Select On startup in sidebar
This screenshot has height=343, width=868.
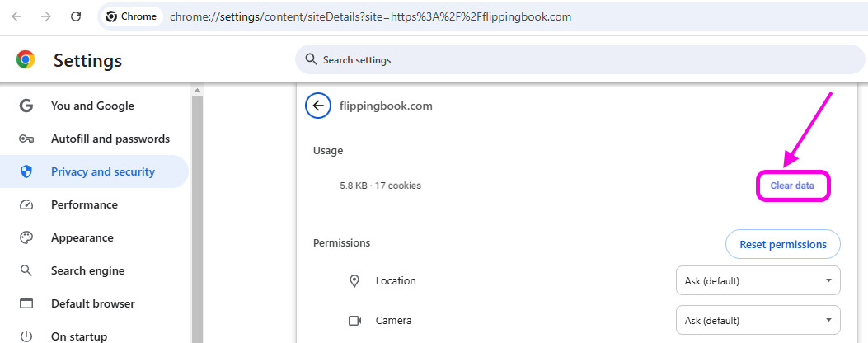[79, 336]
